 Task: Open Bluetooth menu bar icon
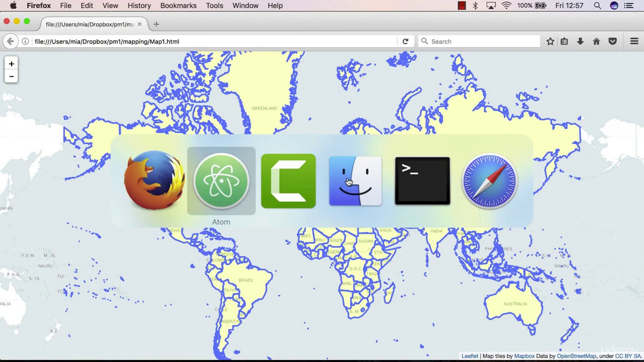click(475, 6)
